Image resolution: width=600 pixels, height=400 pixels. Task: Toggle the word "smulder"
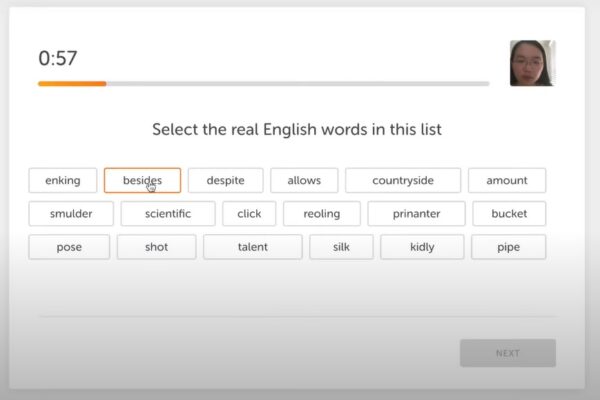point(71,214)
